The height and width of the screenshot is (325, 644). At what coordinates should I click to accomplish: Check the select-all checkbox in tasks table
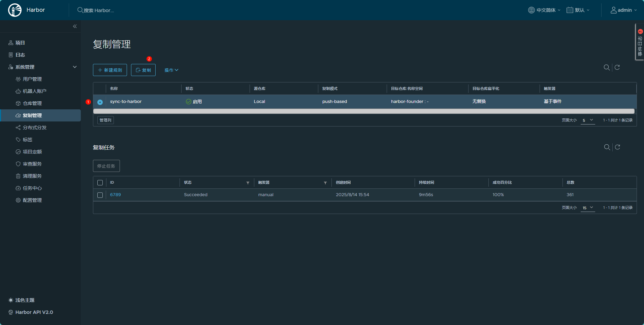point(100,183)
